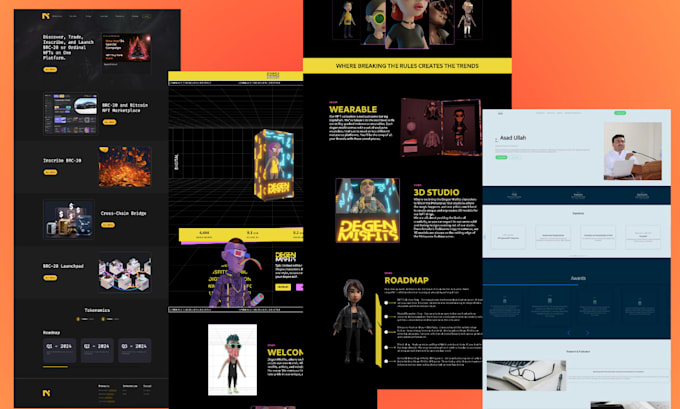Viewport: 680px width, 409px height.
Task: Select the third white roadmap bullet point
Action: pos(386,332)
